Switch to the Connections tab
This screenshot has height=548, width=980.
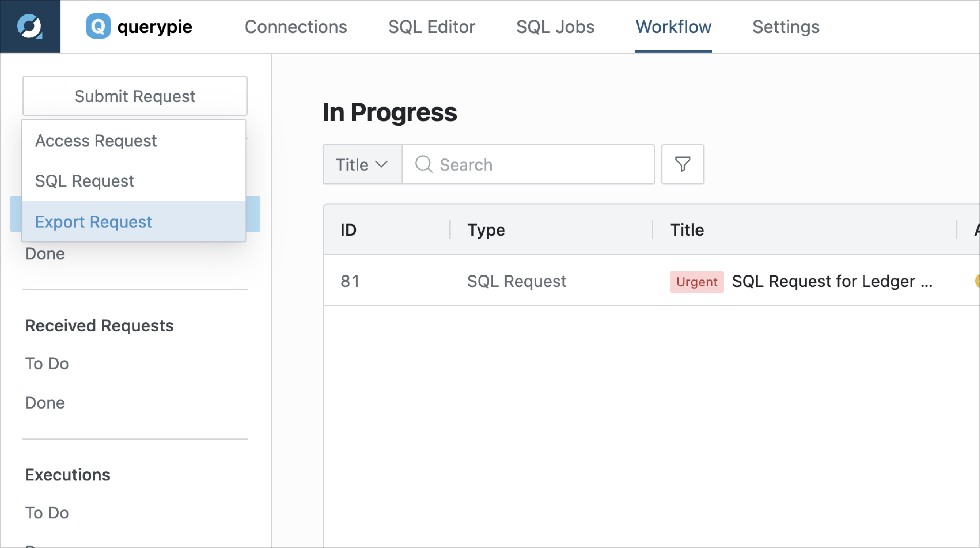point(296,27)
